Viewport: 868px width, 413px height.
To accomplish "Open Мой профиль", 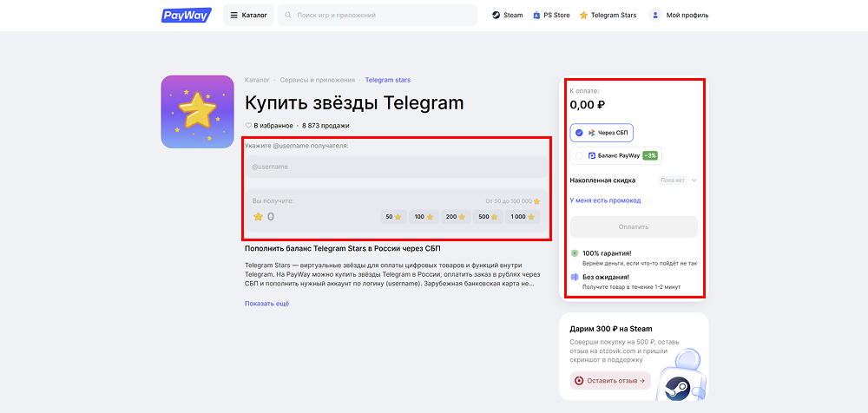I will click(680, 16).
